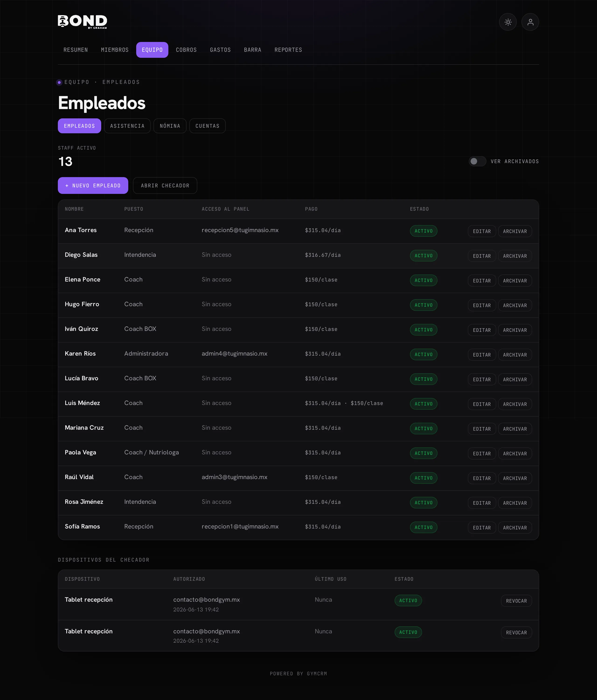Archive Hugo Fierro
Viewport: 597px width, 700px height.
[x=515, y=305]
